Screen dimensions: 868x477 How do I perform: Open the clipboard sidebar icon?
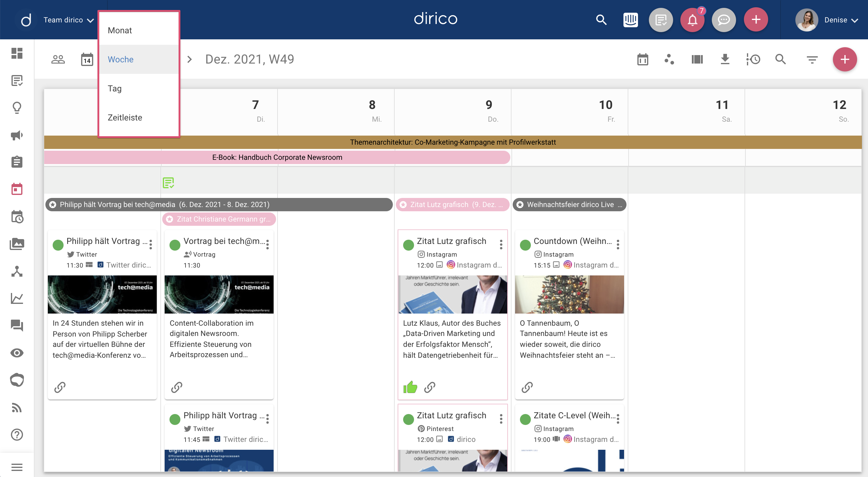tap(17, 162)
